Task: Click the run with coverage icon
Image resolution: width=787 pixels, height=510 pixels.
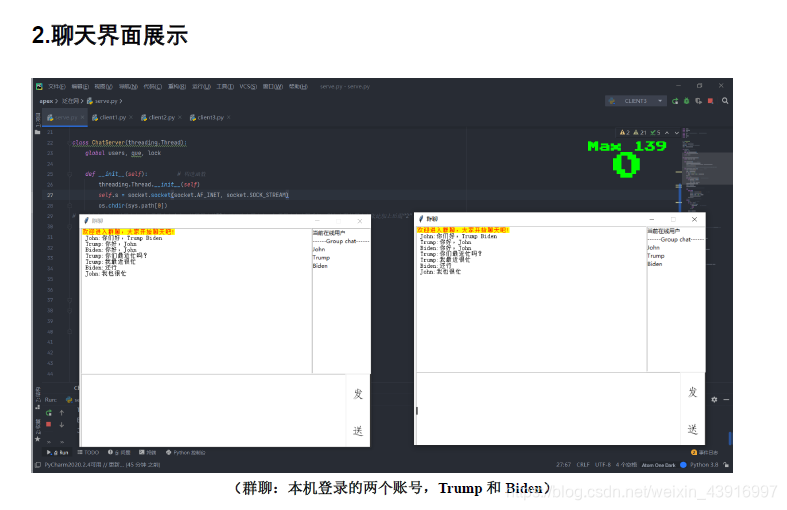Action: coord(698,101)
